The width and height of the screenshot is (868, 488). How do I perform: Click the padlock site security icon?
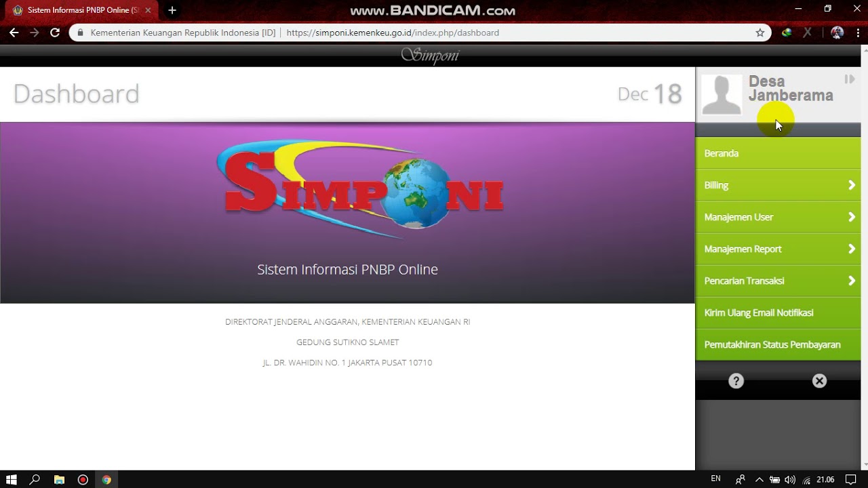(80, 33)
